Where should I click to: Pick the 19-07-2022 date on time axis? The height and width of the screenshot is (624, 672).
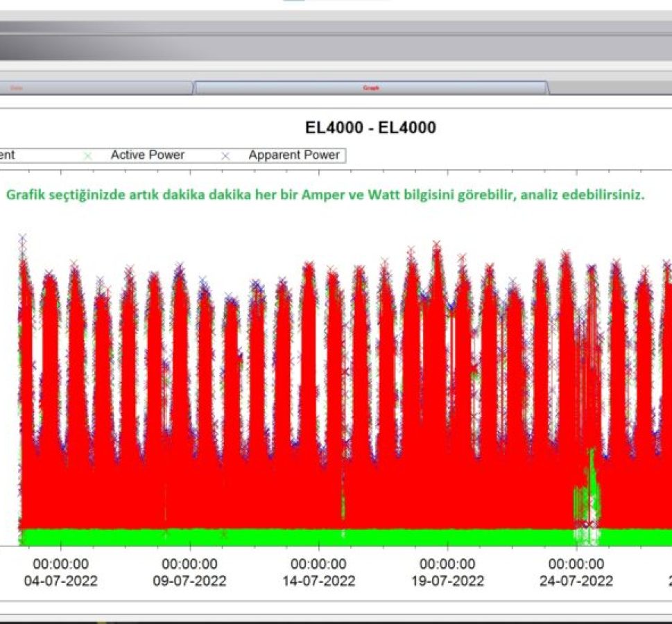pyautogui.click(x=447, y=581)
